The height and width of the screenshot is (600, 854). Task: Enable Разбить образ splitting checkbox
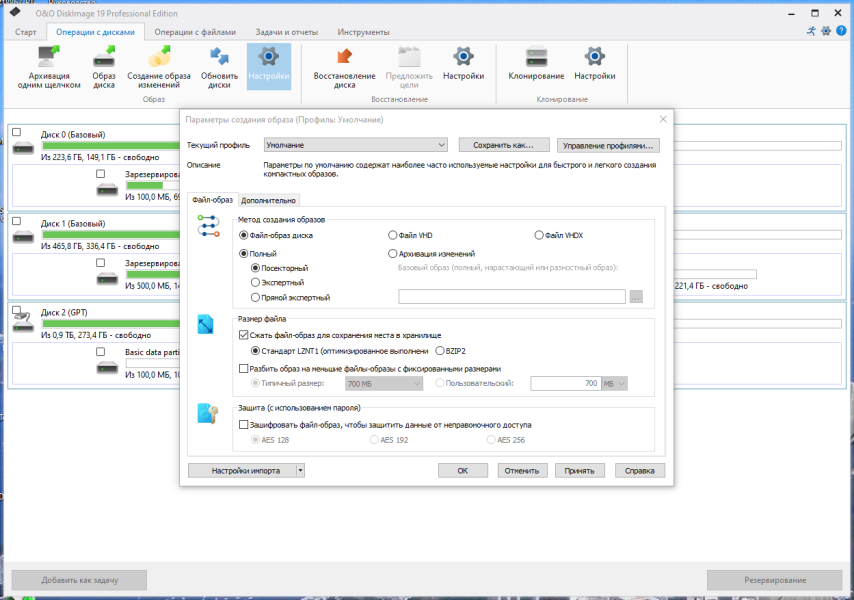(243, 369)
